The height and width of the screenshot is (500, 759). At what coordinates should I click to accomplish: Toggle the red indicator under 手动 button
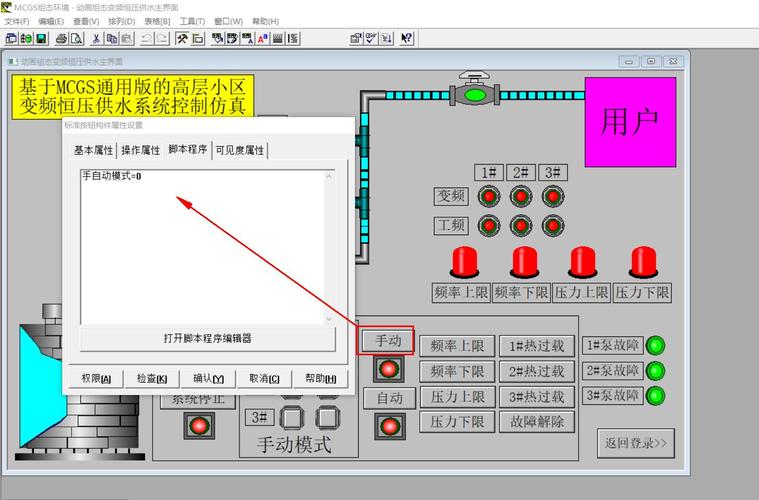pyautogui.click(x=388, y=369)
